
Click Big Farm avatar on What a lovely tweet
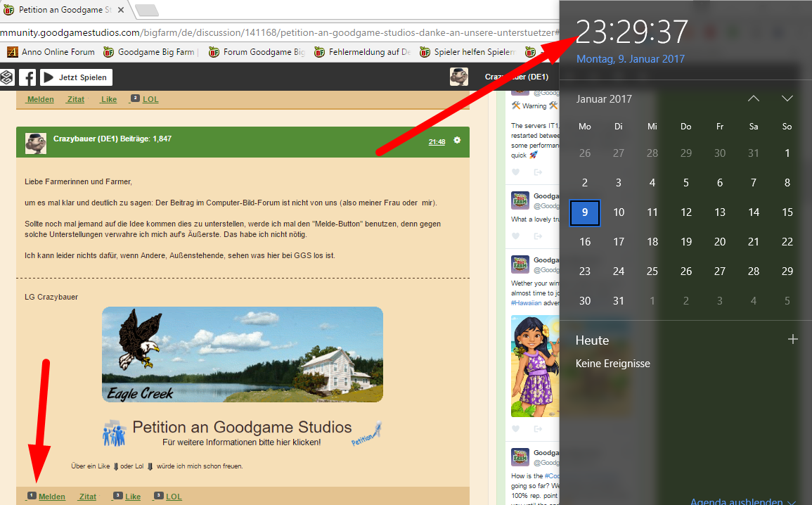pyautogui.click(x=520, y=200)
